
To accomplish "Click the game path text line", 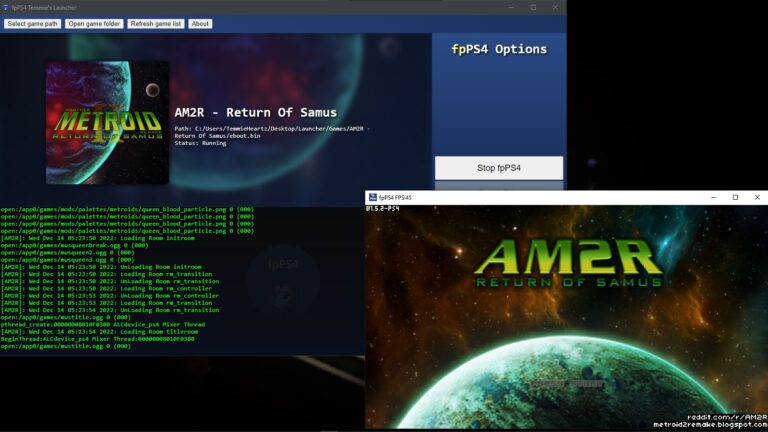I will coord(272,132).
